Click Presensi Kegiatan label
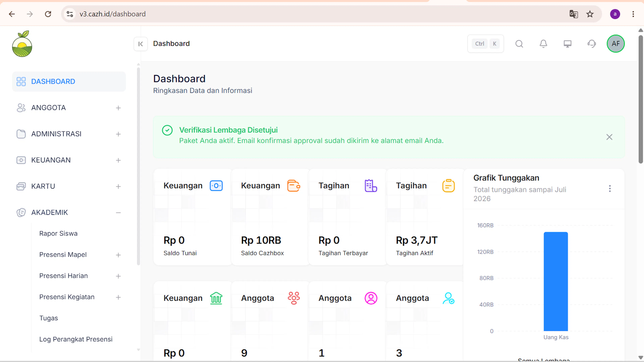The height and width of the screenshot is (362, 644). coord(67,297)
